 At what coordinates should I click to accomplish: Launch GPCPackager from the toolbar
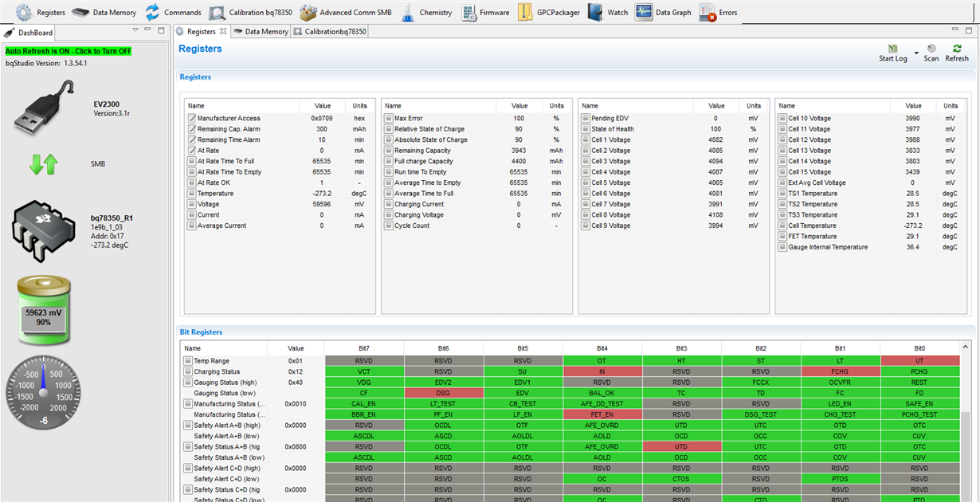click(547, 13)
